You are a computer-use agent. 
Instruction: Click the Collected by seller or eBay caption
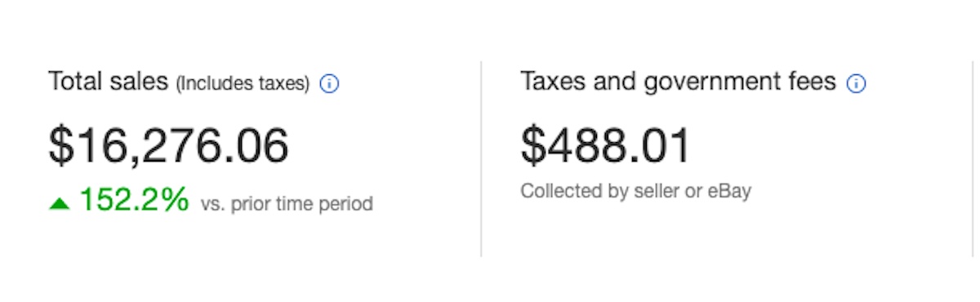[635, 192]
